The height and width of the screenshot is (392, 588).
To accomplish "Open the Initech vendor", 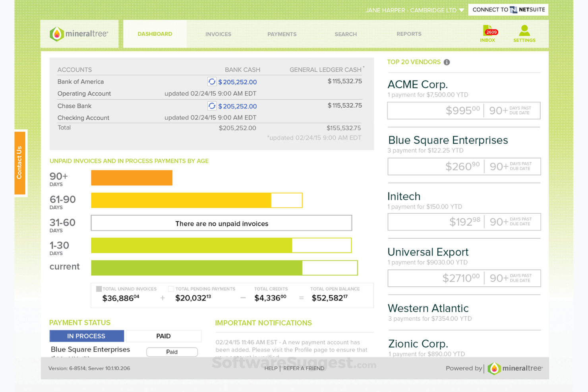I will [404, 196].
